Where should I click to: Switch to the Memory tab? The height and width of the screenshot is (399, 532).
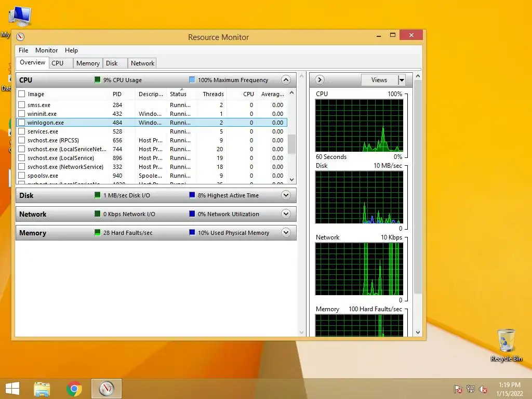coord(88,63)
